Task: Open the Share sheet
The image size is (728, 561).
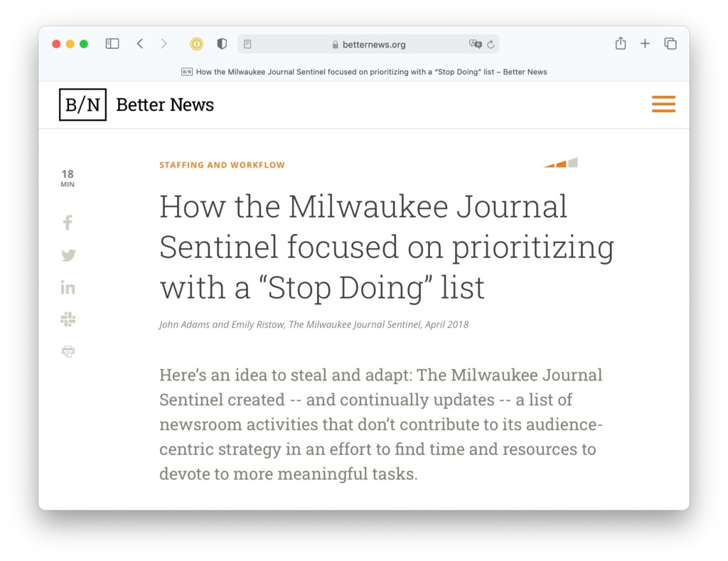Action: pyautogui.click(x=619, y=43)
